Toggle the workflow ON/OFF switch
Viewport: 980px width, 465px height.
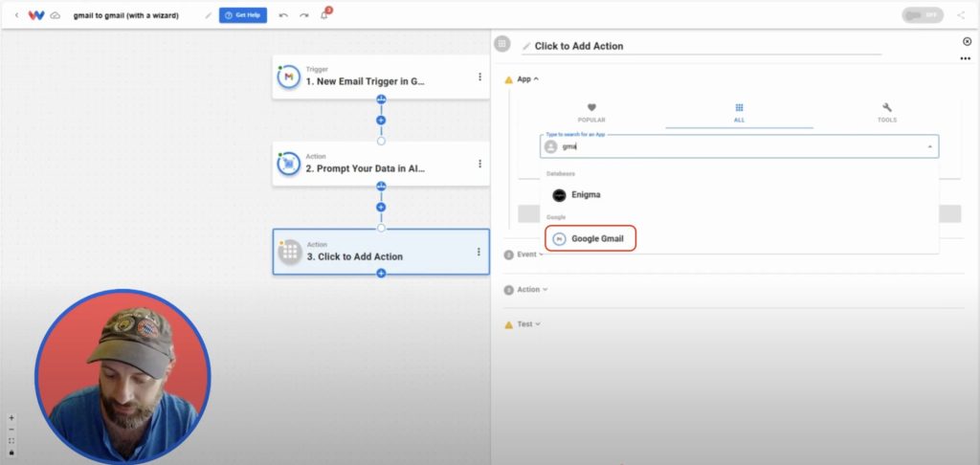pyautogui.click(x=923, y=15)
